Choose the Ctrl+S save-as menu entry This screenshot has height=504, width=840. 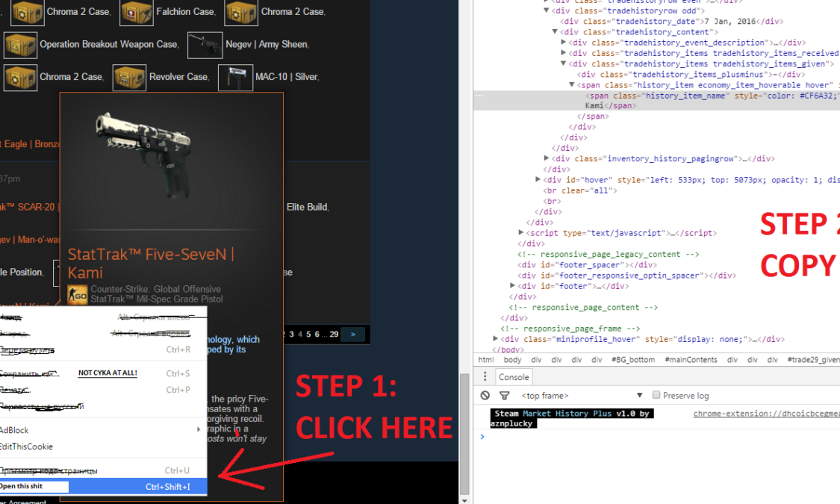tap(102, 373)
